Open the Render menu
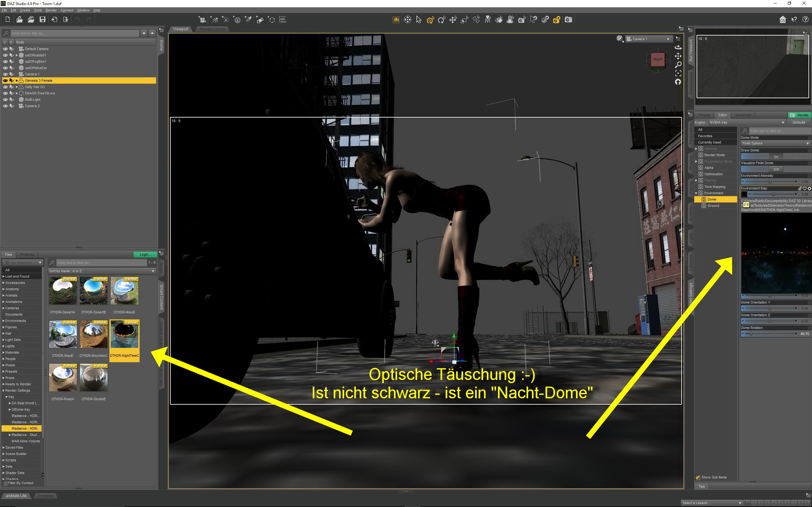The width and height of the screenshot is (812, 507). (x=51, y=10)
